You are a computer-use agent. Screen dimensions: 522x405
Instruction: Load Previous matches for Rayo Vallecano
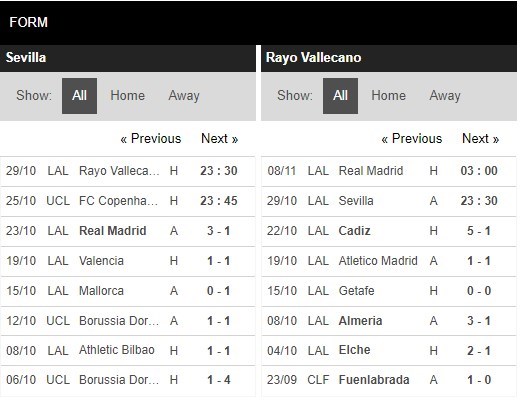(412, 139)
